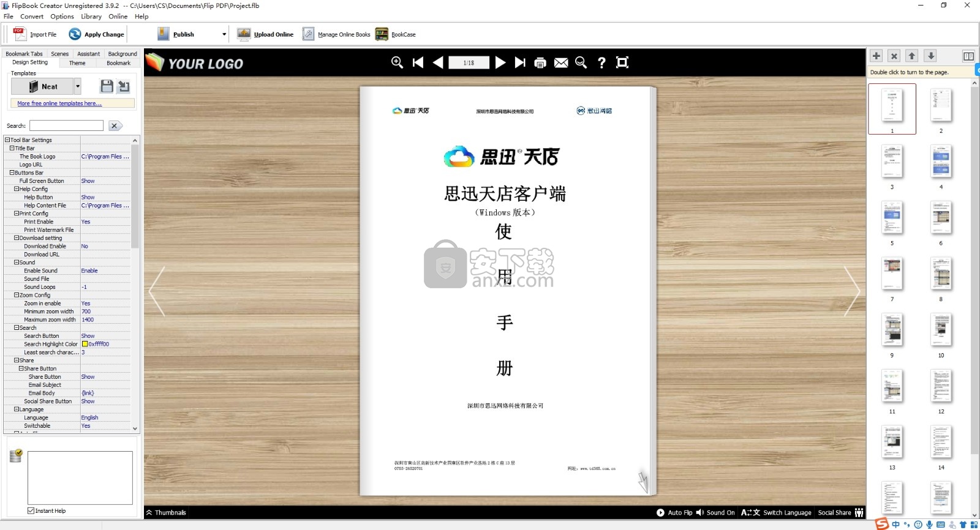Collapse the Tool Bar Settings tree node

pos(7,140)
